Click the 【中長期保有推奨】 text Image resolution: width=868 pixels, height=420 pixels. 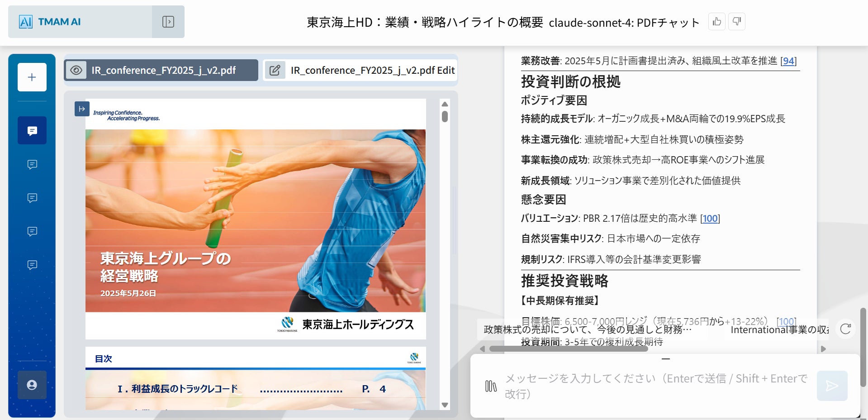tap(561, 301)
